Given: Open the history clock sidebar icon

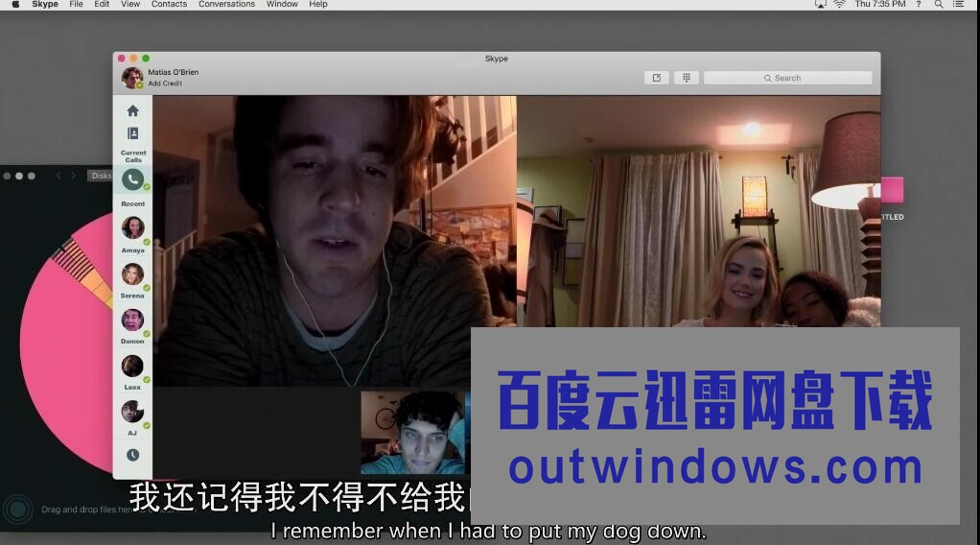Looking at the screenshot, I should tap(132, 455).
